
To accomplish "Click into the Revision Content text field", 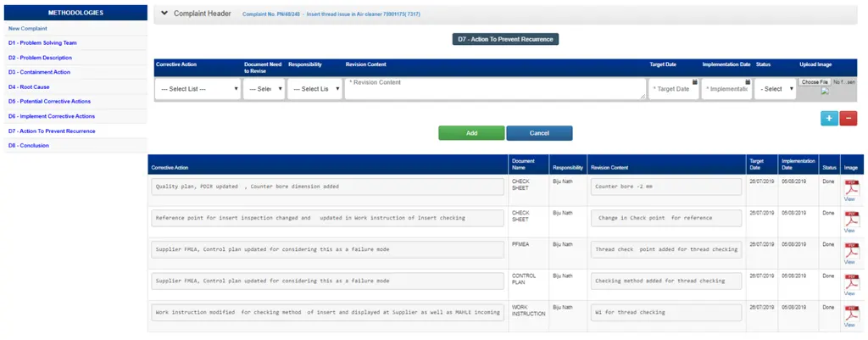I will 495,88.
